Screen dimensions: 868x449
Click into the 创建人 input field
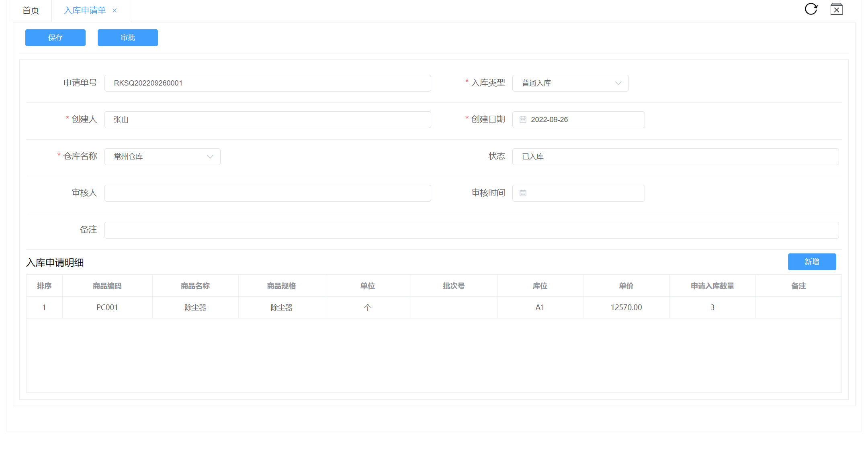tap(268, 120)
